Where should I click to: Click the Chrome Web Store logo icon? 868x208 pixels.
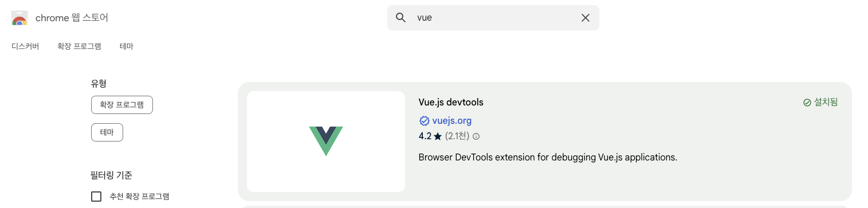pos(19,18)
